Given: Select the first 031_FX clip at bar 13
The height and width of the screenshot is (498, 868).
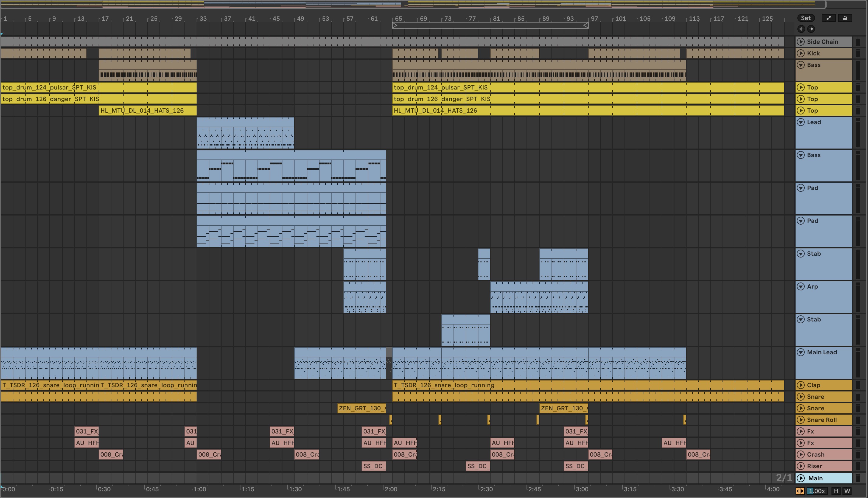Looking at the screenshot, I should [86, 431].
